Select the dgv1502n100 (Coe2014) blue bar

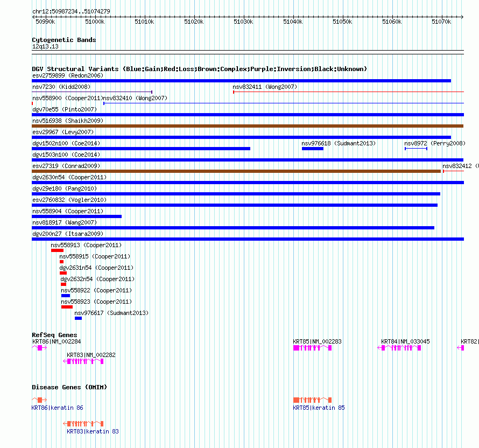click(141, 149)
